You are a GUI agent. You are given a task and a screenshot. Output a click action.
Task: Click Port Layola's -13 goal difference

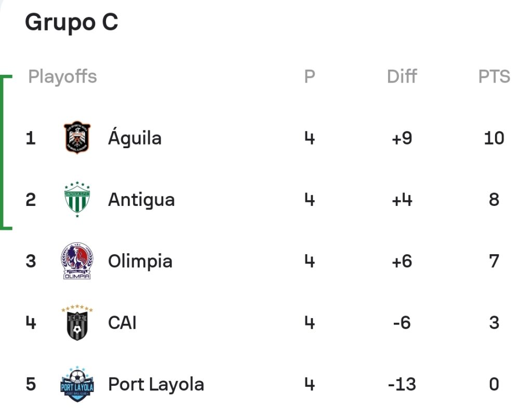pyautogui.click(x=402, y=384)
